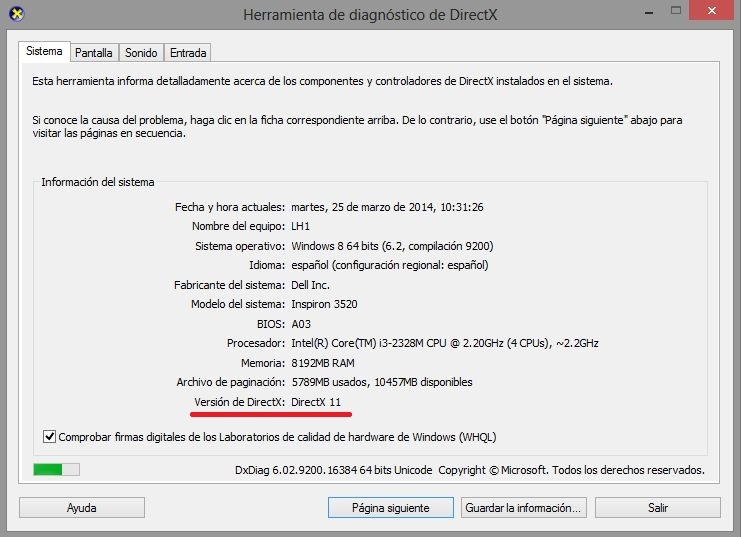Image resolution: width=741 pixels, height=537 pixels.
Task: Click the DirectX icon in title bar
Action: point(17,14)
